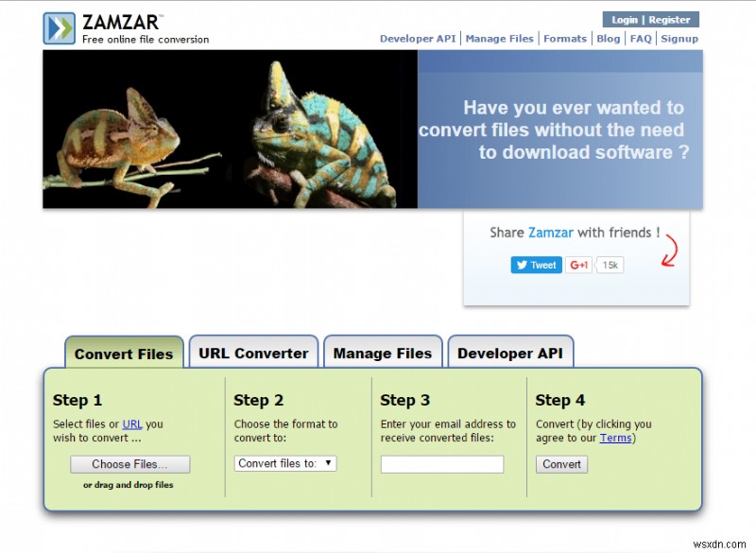Click the 'or drag and drop files' text

pyautogui.click(x=129, y=485)
